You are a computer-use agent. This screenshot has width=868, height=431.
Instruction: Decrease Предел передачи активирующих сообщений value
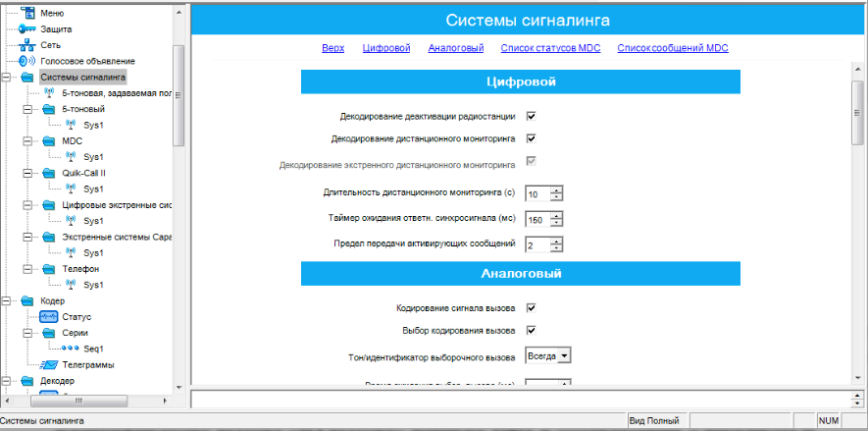point(557,248)
